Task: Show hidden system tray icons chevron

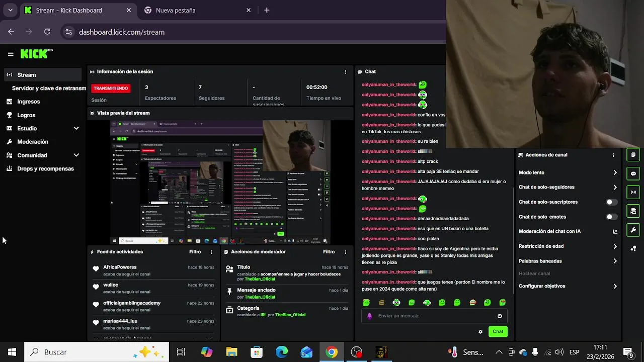Action: tap(499, 352)
